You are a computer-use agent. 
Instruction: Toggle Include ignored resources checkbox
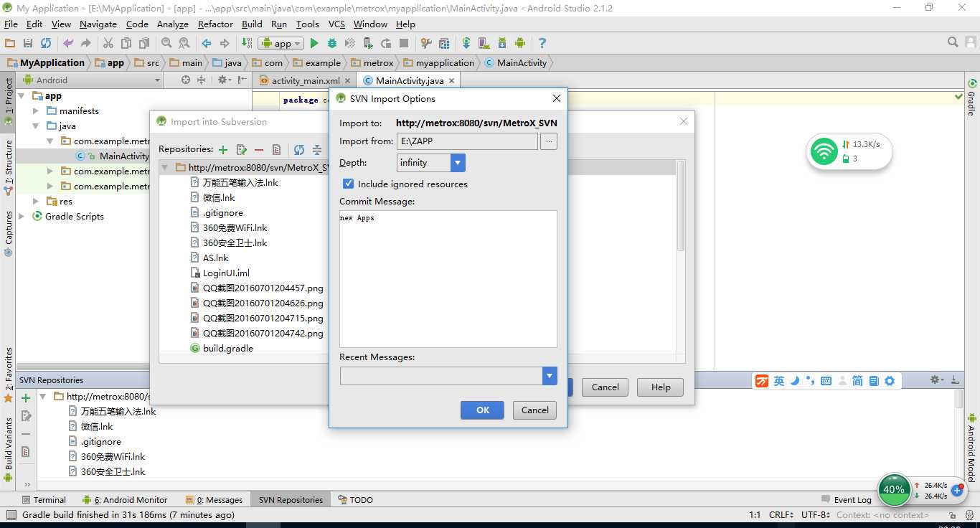tap(348, 184)
